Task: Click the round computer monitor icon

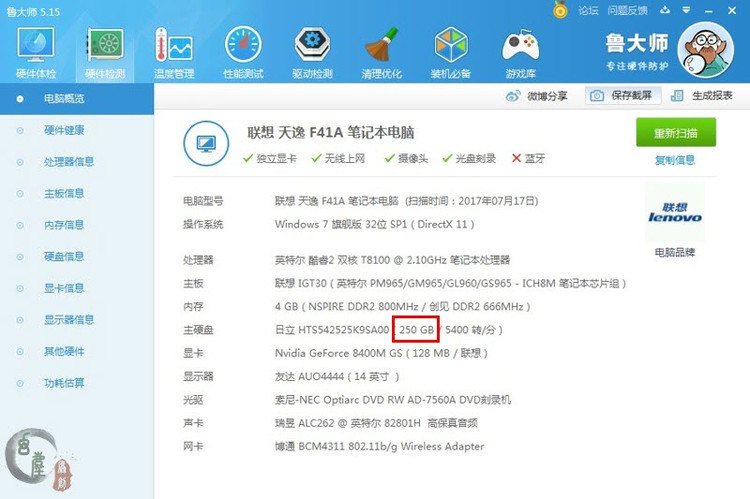Action: tap(206, 143)
